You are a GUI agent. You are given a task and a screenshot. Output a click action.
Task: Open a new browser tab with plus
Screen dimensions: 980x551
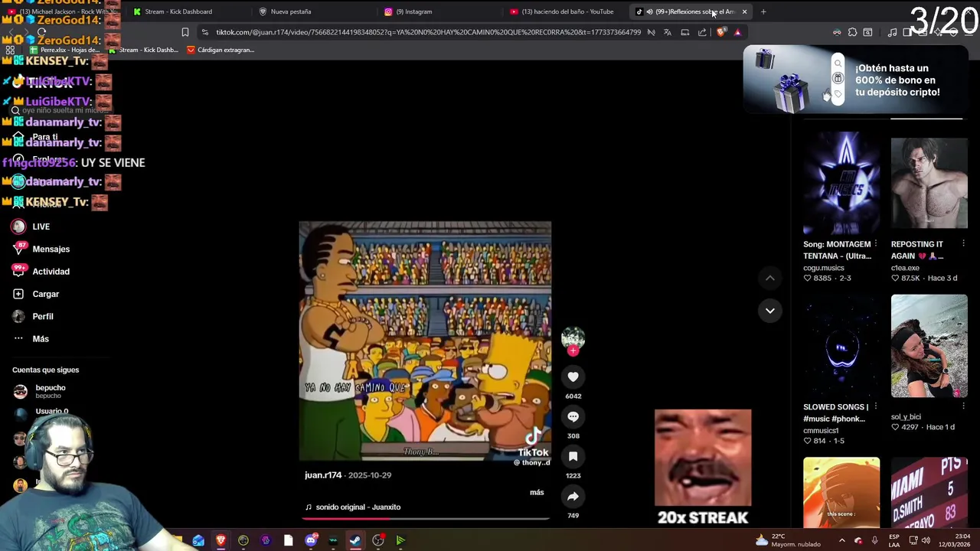[x=763, y=11]
